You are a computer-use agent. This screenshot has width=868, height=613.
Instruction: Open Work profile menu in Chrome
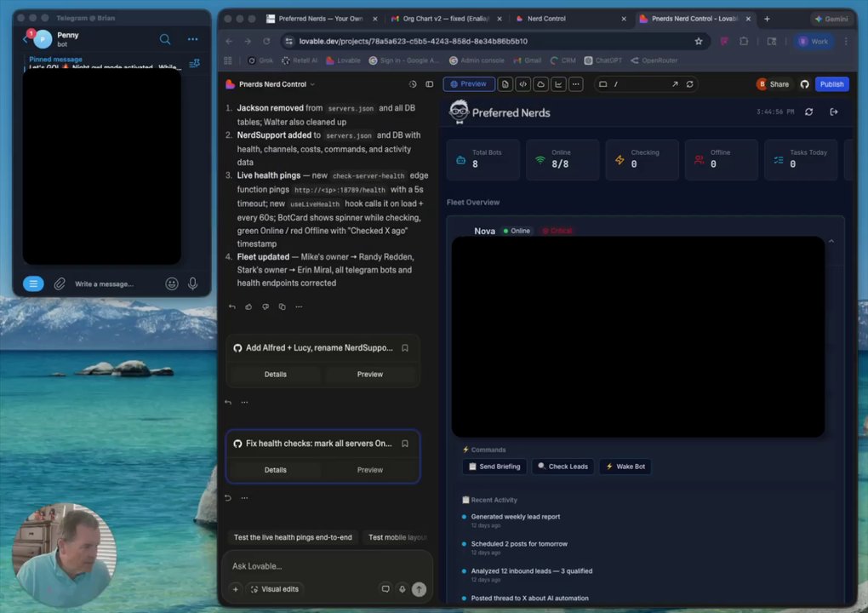pyautogui.click(x=814, y=42)
